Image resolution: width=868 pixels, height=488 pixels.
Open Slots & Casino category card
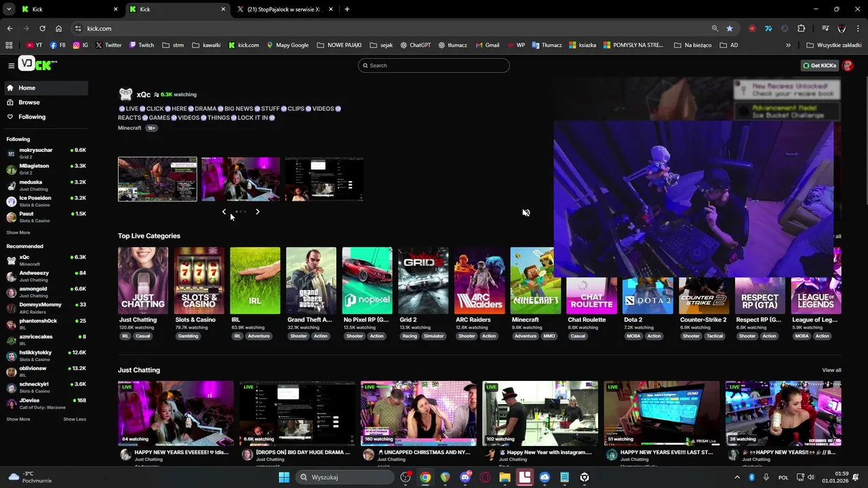(x=199, y=281)
